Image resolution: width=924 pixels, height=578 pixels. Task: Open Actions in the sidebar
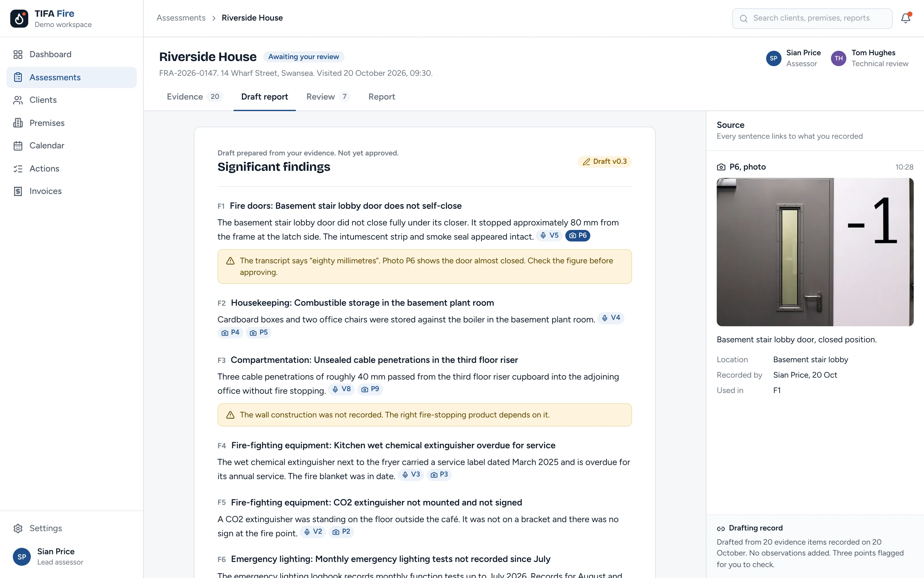pyautogui.click(x=72, y=168)
